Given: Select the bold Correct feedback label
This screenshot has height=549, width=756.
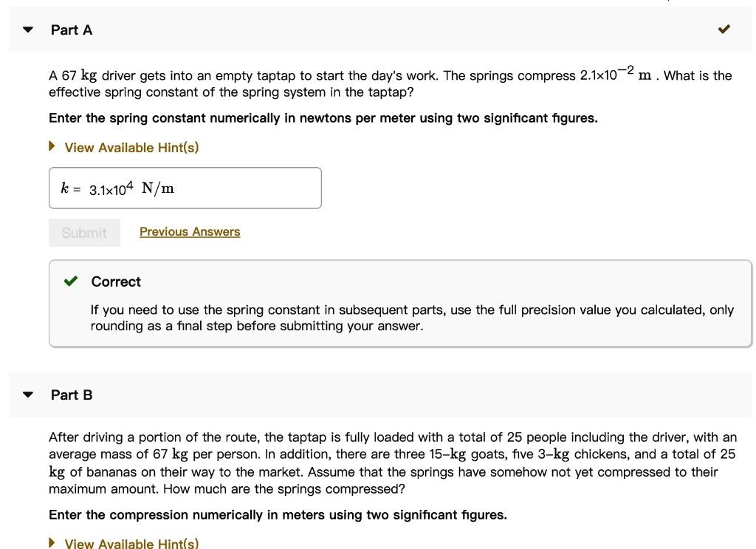Looking at the screenshot, I should [x=116, y=282].
